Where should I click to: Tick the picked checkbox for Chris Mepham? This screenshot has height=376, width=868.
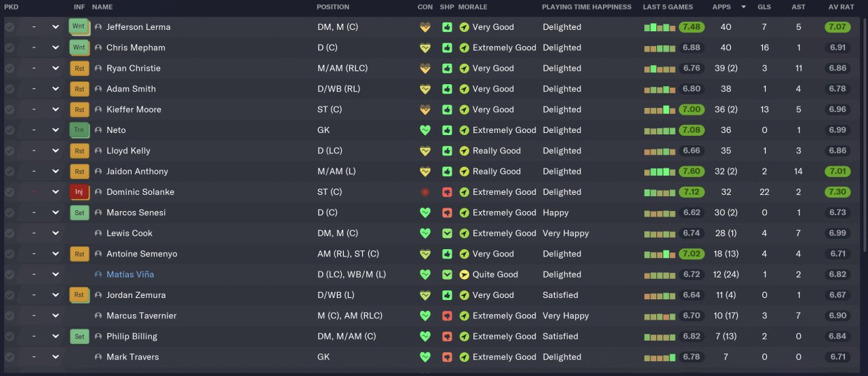pyautogui.click(x=9, y=48)
